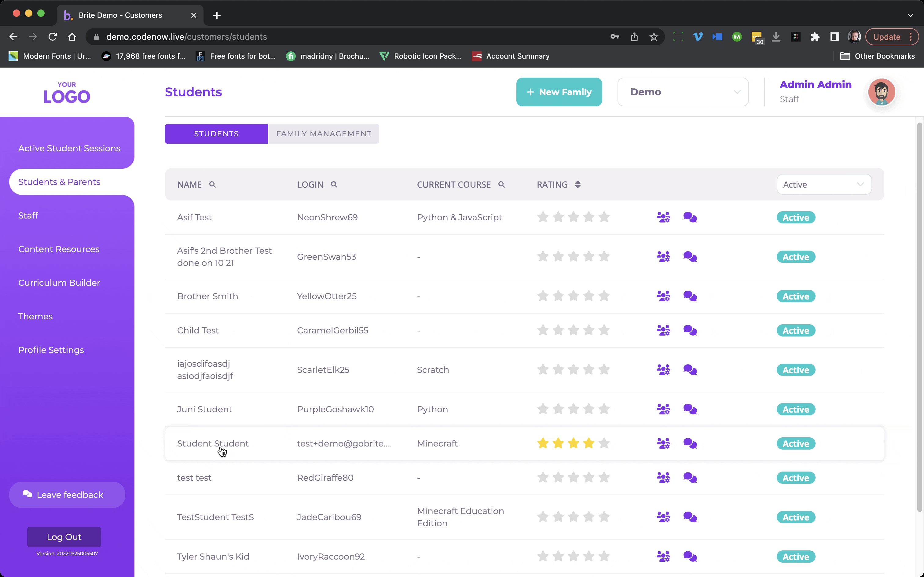
Task: Click the New Family button
Action: pyautogui.click(x=559, y=92)
